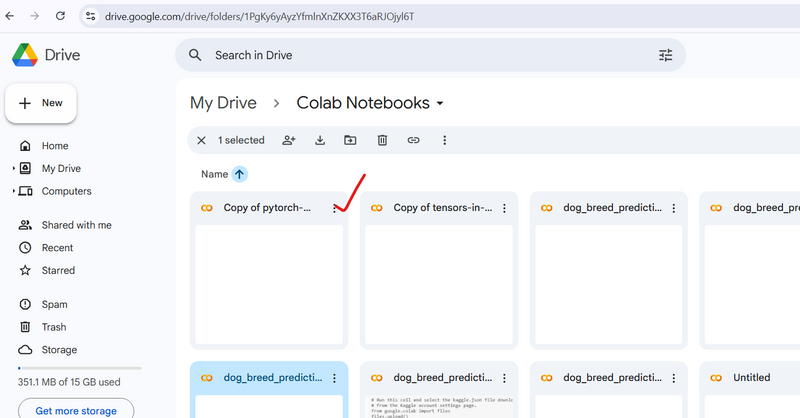The width and height of the screenshot is (800, 418).
Task: Click the share (add person) icon
Action: click(289, 141)
